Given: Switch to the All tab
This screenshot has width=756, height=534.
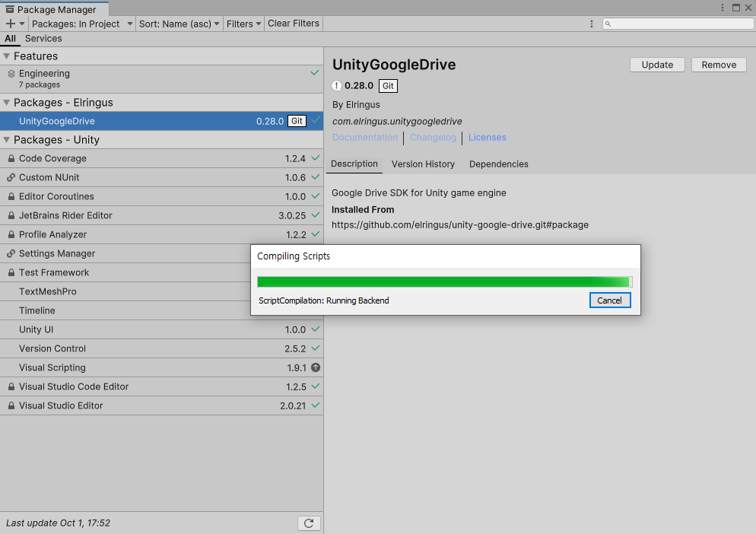Looking at the screenshot, I should click(x=10, y=39).
